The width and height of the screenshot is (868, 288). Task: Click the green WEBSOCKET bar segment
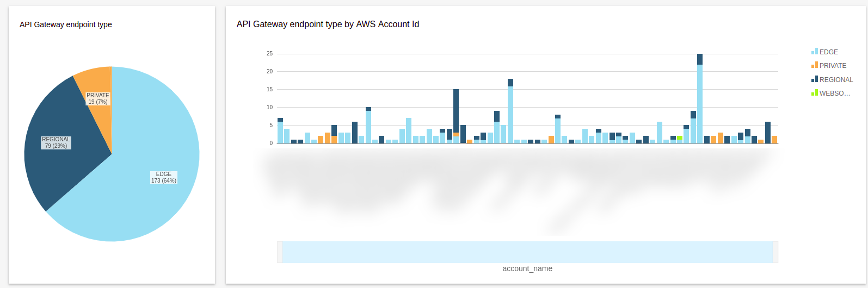[x=680, y=138]
